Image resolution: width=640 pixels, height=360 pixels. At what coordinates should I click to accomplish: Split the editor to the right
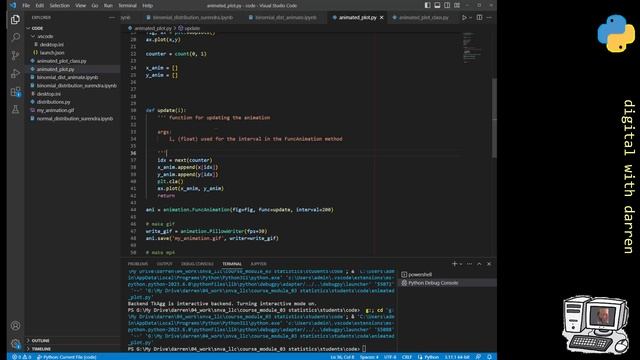(x=480, y=18)
